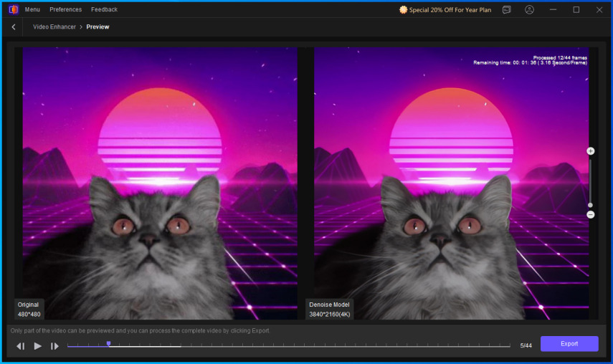Click the Export button
The image size is (613, 364).
click(569, 344)
